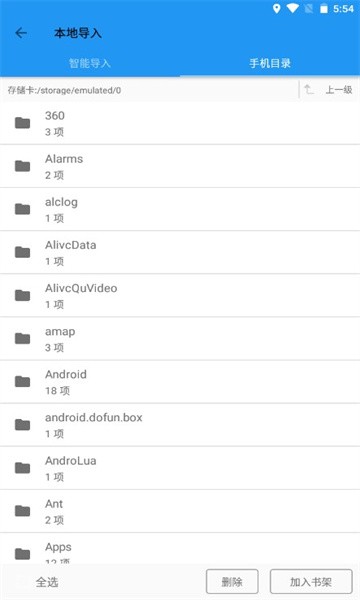Screen dimensions: 360x600
Task: Switch to 智能导入 tab
Action: pos(90,63)
